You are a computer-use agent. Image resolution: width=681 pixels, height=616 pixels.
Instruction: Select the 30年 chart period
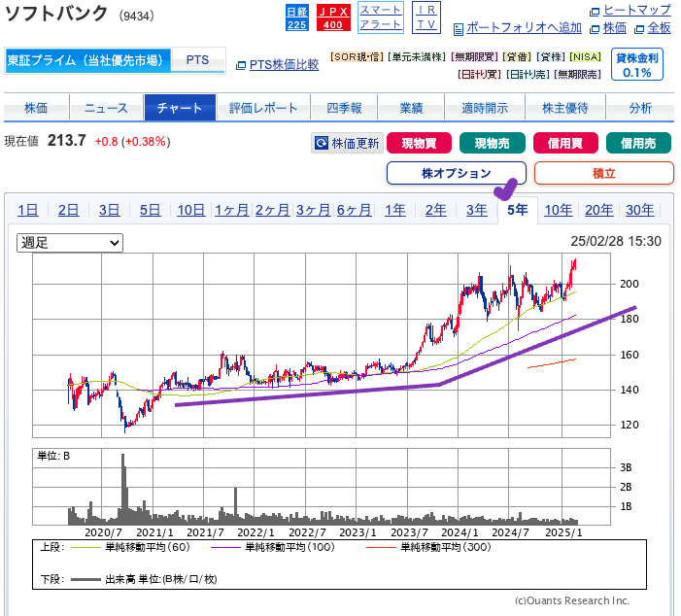(640, 210)
